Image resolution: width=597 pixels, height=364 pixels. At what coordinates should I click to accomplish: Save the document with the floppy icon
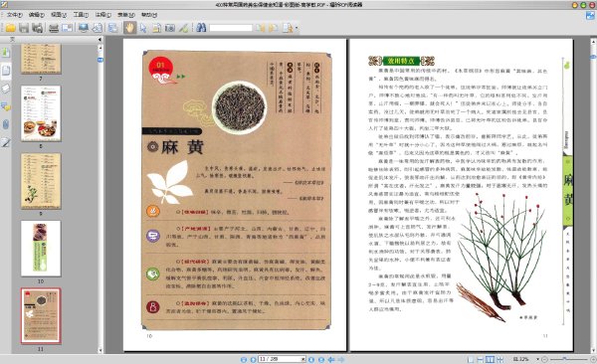pyautogui.click(x=24, y=28)
